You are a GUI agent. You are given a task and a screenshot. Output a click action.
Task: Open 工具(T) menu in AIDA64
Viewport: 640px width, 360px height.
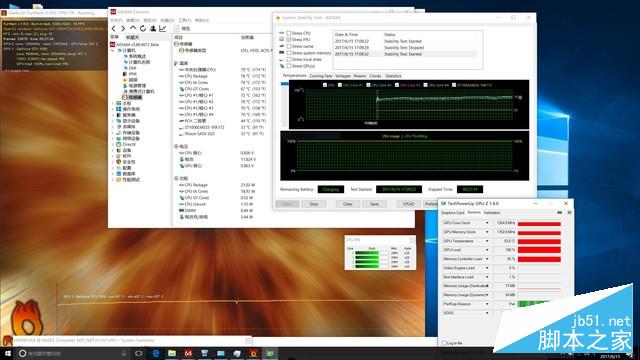(184, 20)
